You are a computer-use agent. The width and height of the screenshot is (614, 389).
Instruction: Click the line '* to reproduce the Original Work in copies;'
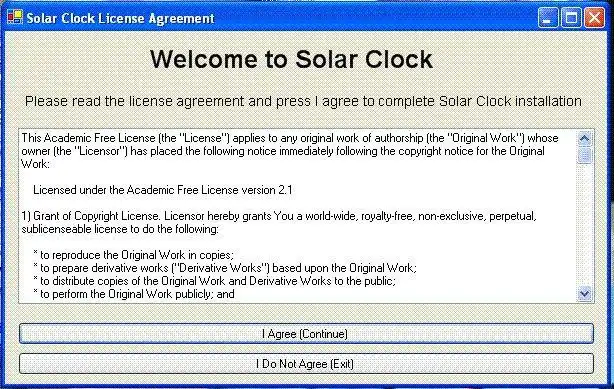[x=134, y=255]
